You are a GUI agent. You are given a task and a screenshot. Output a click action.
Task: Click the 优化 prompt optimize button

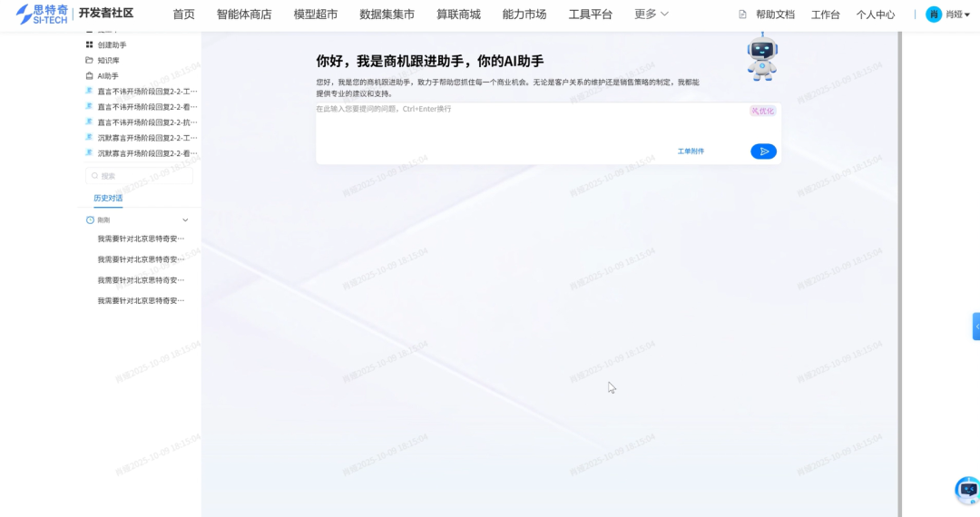coord(762,112)
